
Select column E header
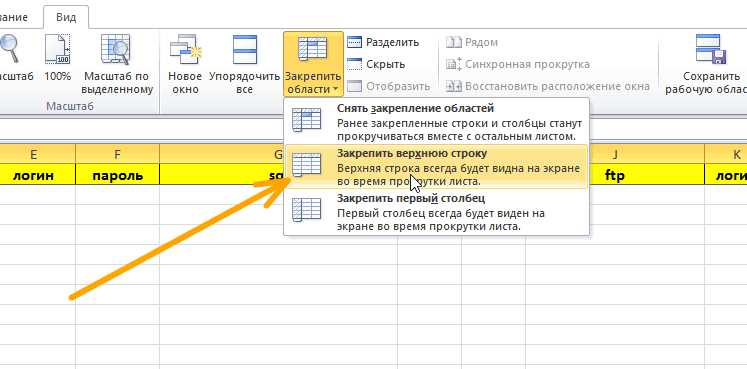[33, 154]
